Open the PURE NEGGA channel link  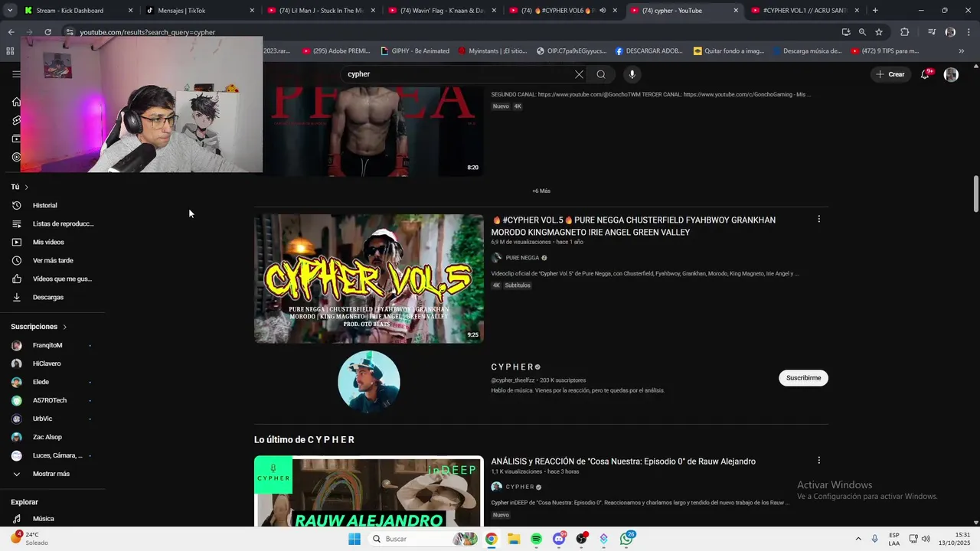click(x=522, y=258)
